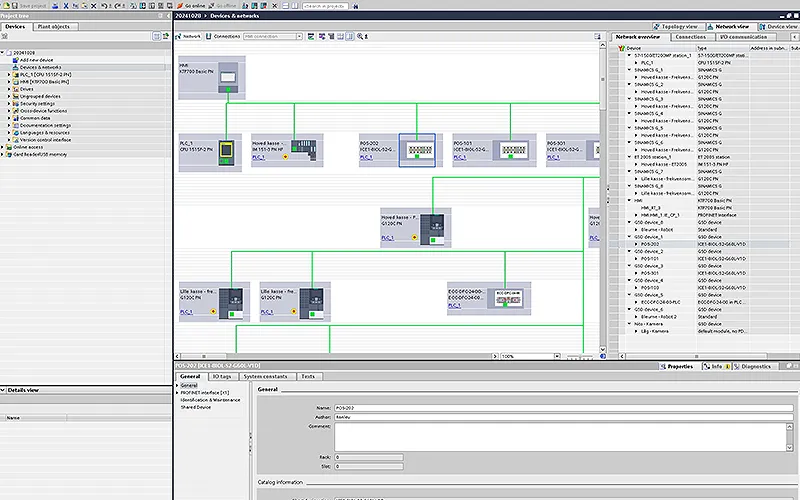Select Add new device in project tree
This screenshot has height=500, width=800.
[36, 60]
